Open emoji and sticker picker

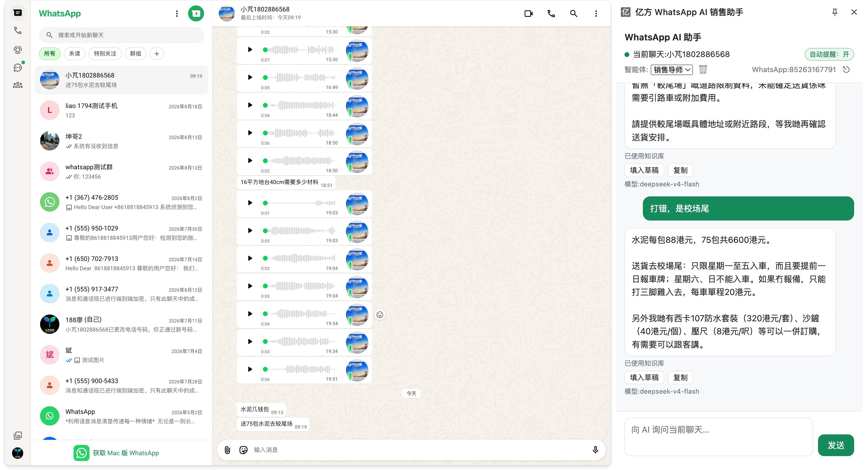pos(243,450)
